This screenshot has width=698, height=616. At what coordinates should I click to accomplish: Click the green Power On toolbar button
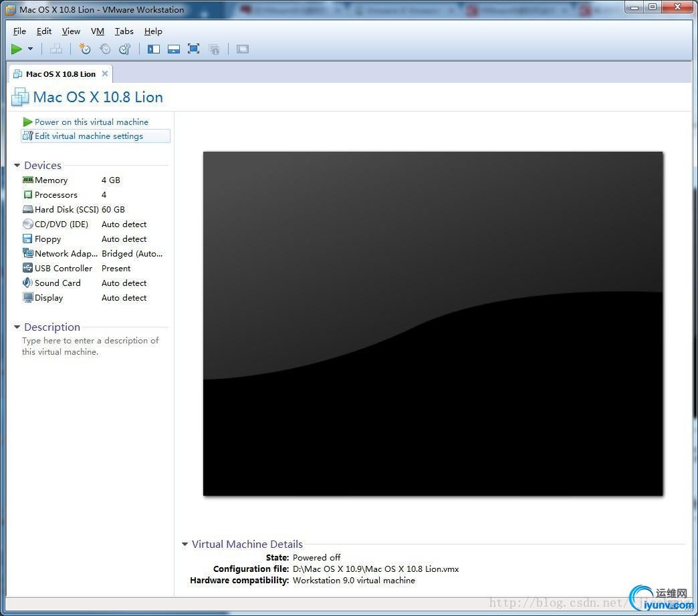(17, 49)
